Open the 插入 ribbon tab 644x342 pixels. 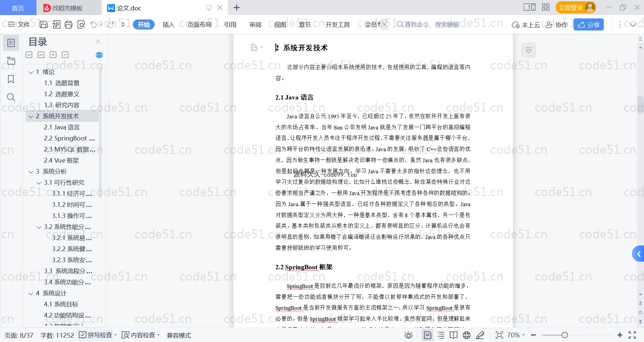coord(168,24)
